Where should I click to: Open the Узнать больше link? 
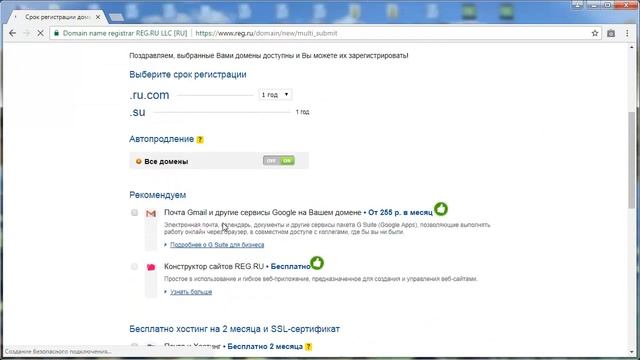click(x=191, y=292)
